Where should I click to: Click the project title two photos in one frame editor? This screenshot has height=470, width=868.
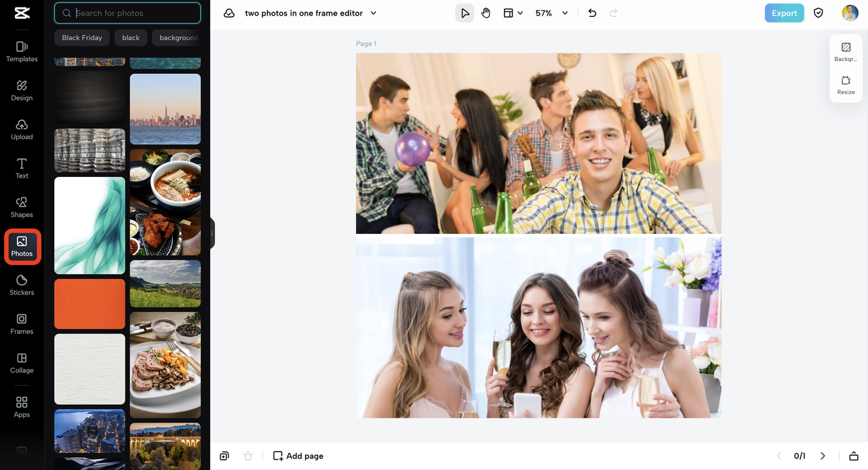(304, 13)
